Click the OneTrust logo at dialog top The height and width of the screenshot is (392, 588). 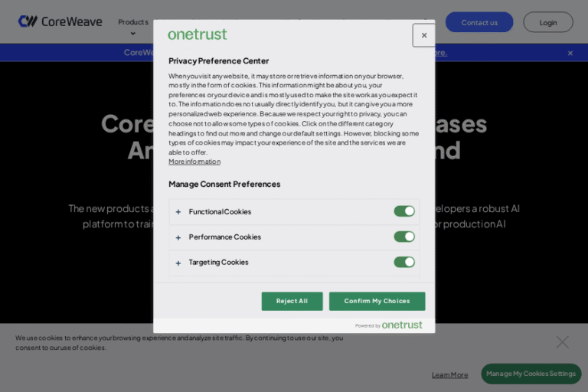198,34
